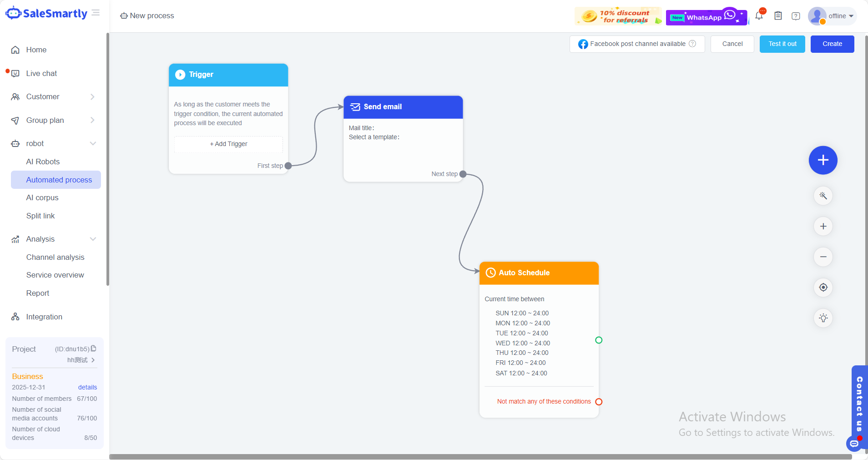Click the locate/center view icon
The width and height of the screenshot is (868, 460).
823,288
